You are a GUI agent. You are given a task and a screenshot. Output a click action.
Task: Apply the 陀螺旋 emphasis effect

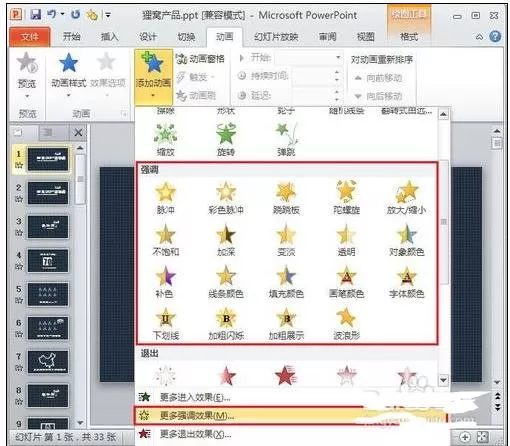click(346, 198)
